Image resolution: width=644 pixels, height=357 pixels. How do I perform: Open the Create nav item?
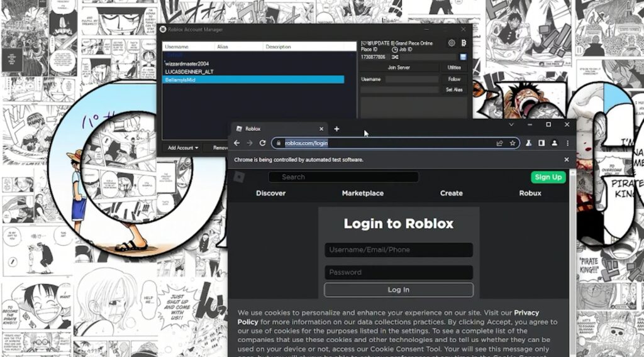click(x=451, y=194)
